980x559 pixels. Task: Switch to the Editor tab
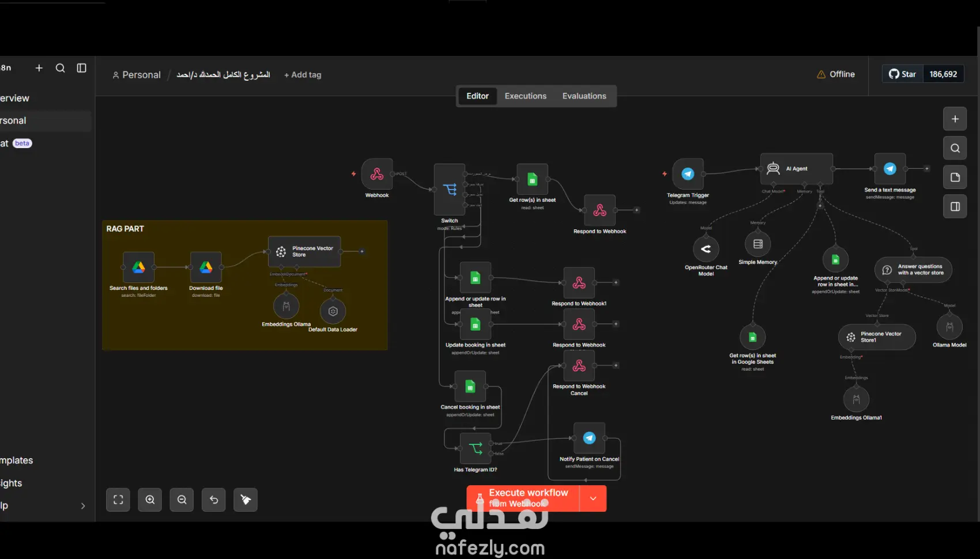tap(477, 96)
